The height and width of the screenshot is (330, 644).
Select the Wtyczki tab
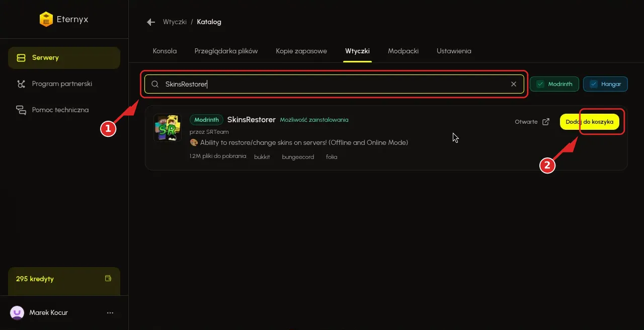point(357,51)
